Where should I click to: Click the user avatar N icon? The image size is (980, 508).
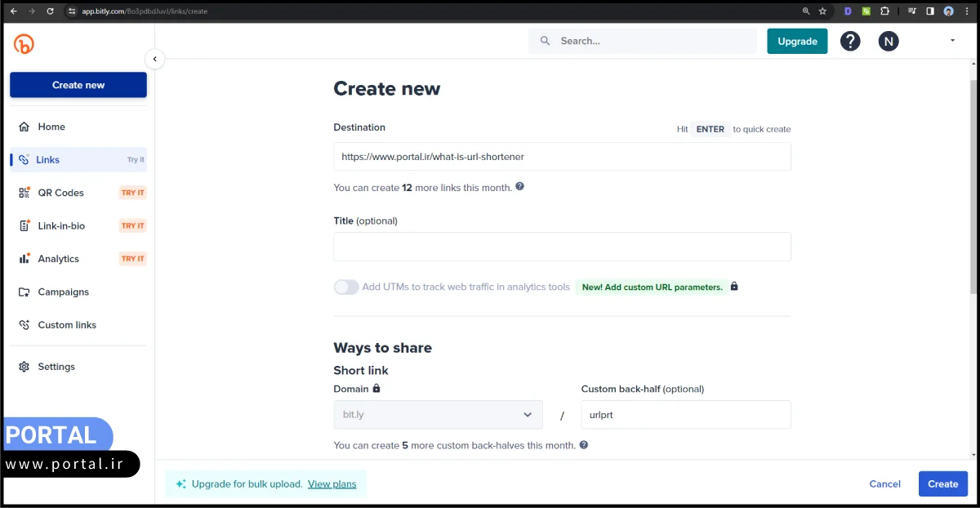[889, 42]
